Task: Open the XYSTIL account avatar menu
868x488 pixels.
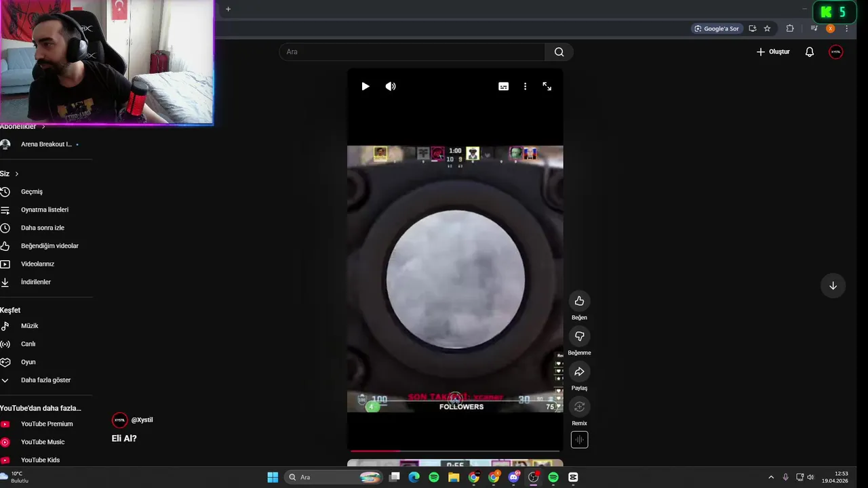Action: point(836,52)
